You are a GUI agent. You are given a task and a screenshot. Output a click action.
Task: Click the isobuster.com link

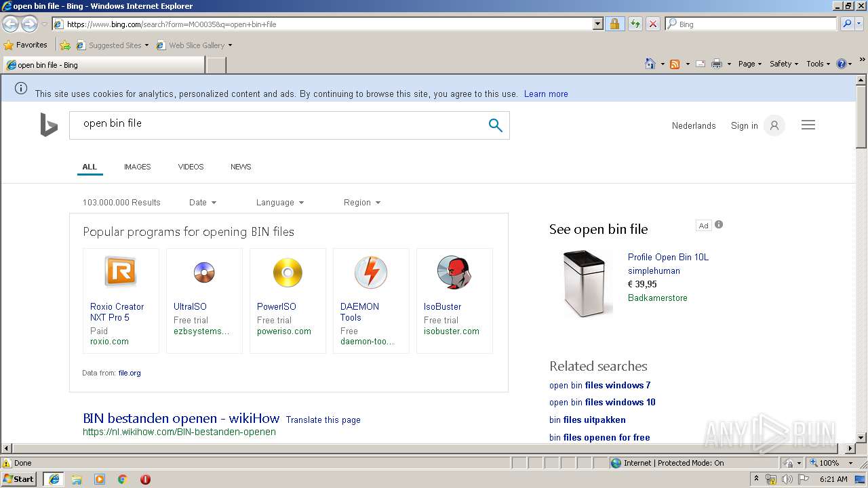point(452,331)
